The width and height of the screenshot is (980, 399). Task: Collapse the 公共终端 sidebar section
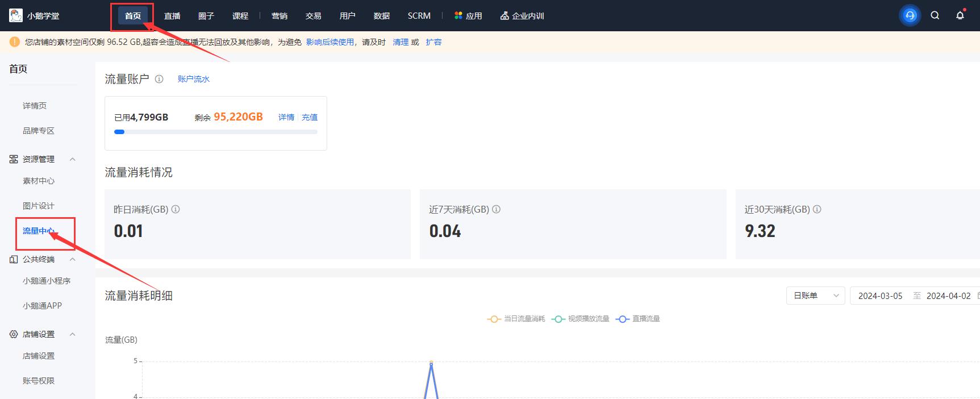[x=72, y=259]
